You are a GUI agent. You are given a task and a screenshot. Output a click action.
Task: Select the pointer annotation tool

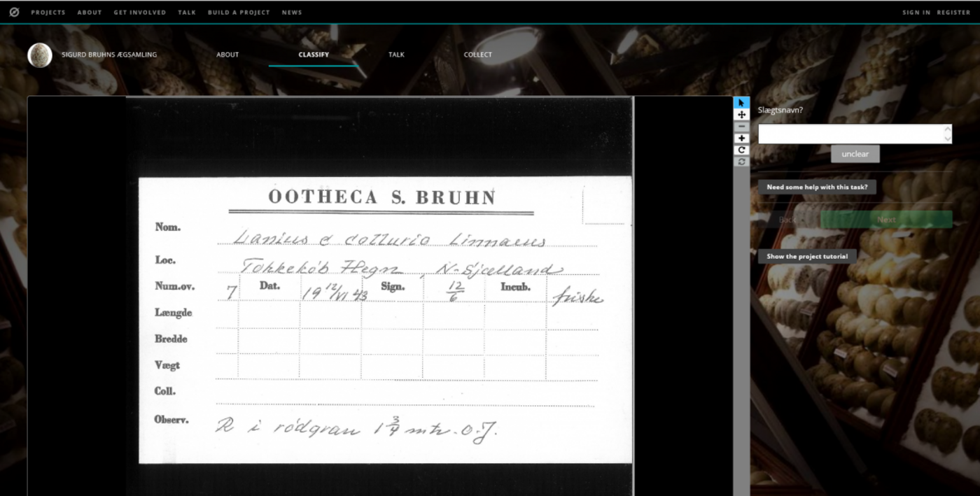click(x=741, y=103)
